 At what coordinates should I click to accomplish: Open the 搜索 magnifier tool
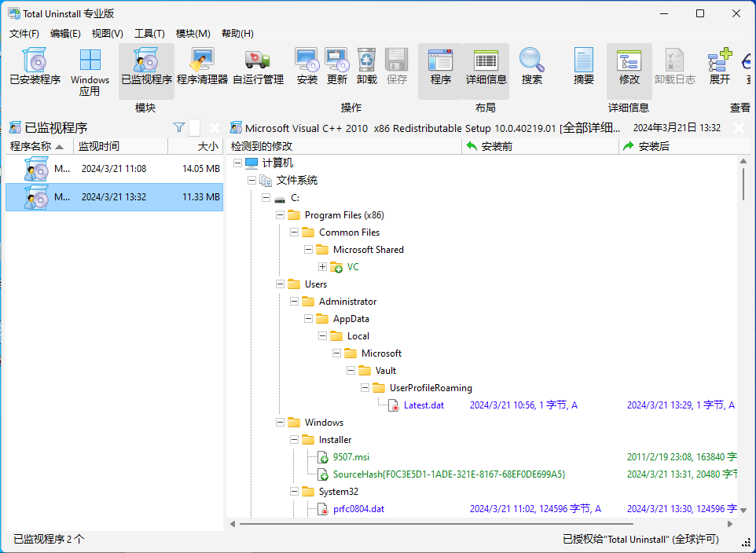pos(532,67)
